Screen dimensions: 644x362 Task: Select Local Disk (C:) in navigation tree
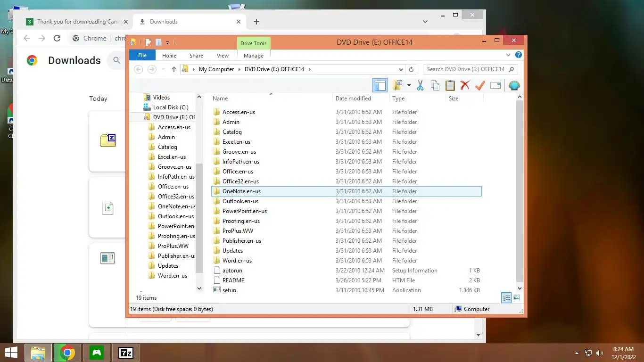(170, 107)
